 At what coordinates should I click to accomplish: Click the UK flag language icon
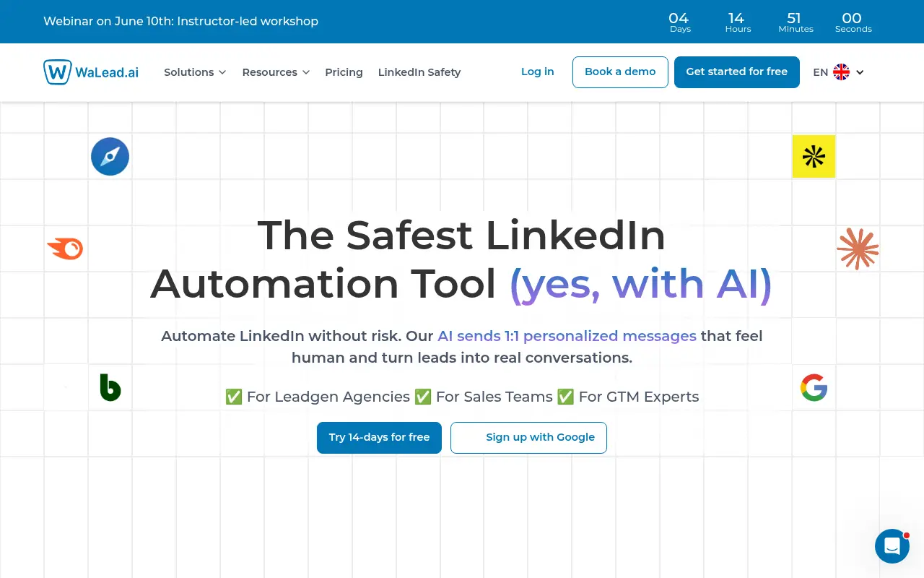841,72
